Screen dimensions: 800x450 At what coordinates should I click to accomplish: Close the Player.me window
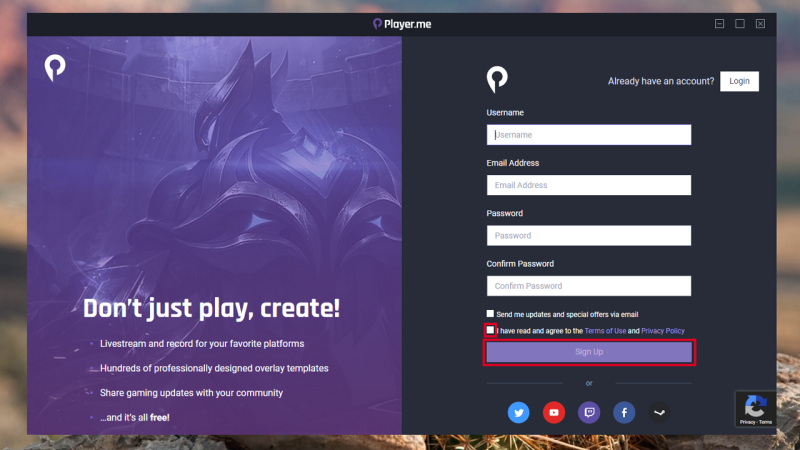coord(760,23)
